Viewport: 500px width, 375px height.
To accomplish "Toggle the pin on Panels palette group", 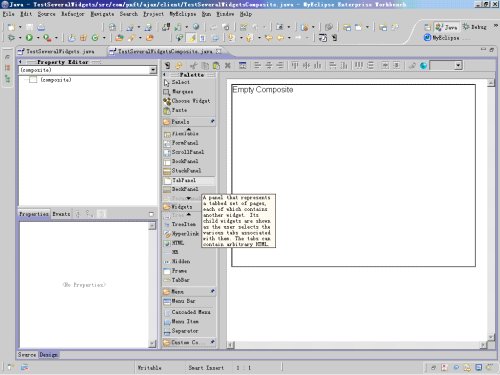I will pyautogui.click(x=212, y=121).
